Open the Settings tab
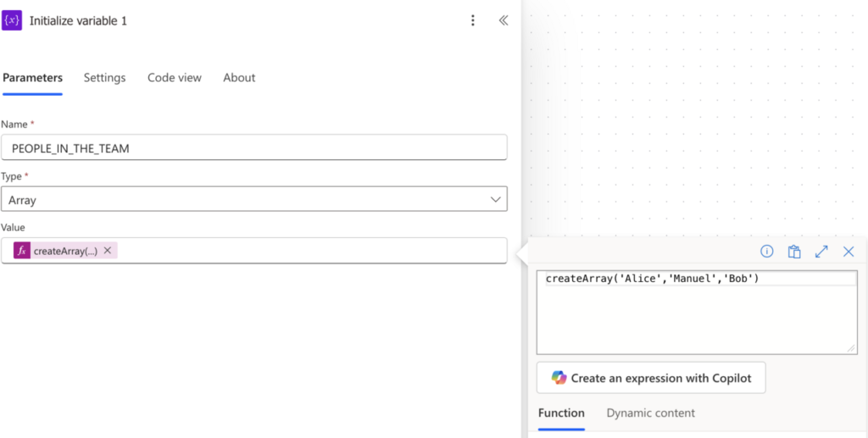The width and height of the screenshot is (868, 438). (104, 78)
